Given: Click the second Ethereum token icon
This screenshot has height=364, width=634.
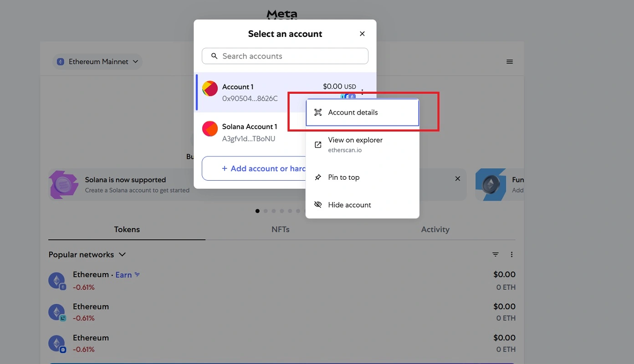Looking at the screenshot, I should click(x=57, y=312).
